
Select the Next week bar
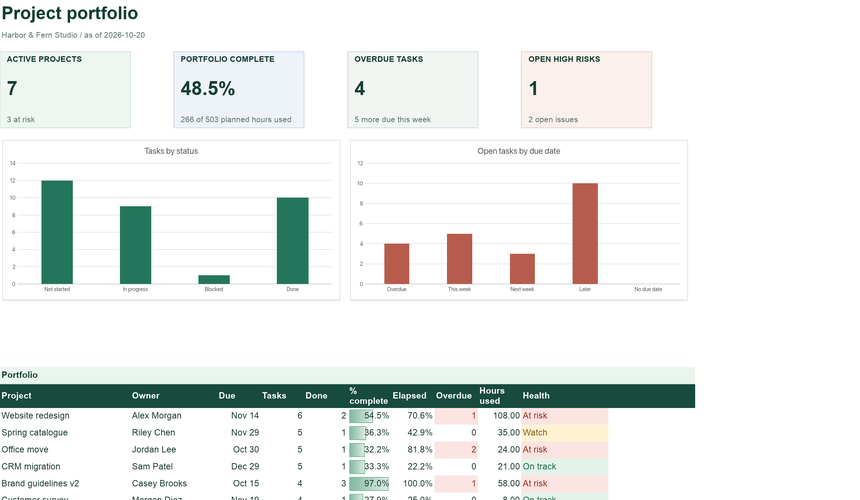[522, 269]
